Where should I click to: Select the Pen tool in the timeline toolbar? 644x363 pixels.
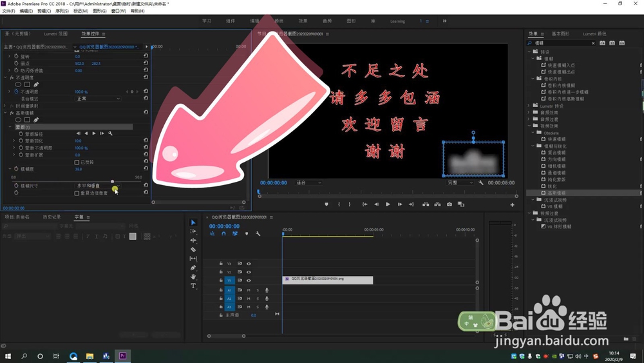click(x=193, y=268)
